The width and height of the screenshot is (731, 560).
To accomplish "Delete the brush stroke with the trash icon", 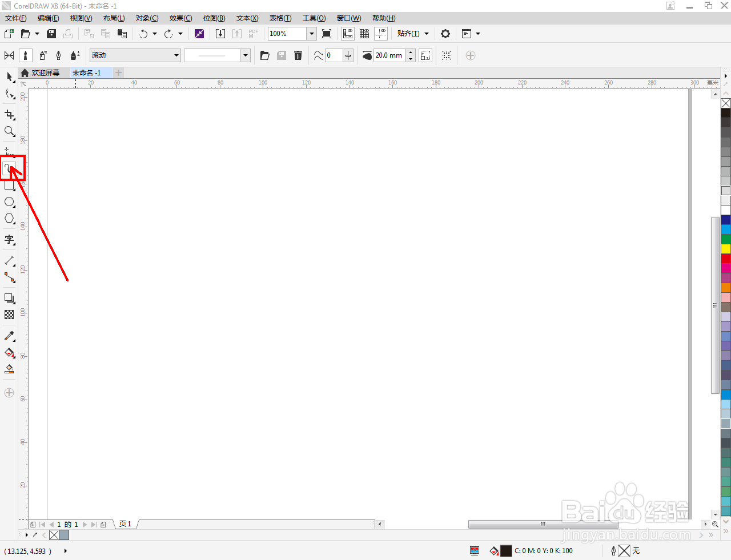I will [x=298, y=55].
